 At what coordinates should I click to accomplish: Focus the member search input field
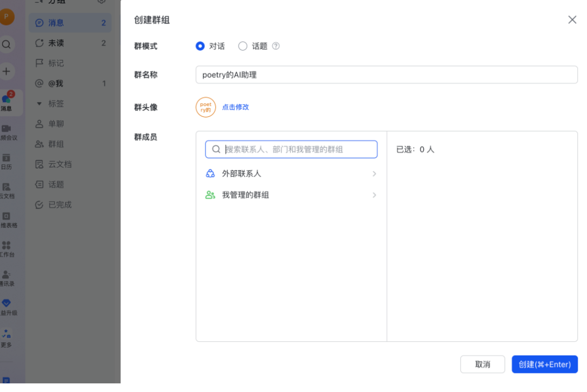point(291,150)
